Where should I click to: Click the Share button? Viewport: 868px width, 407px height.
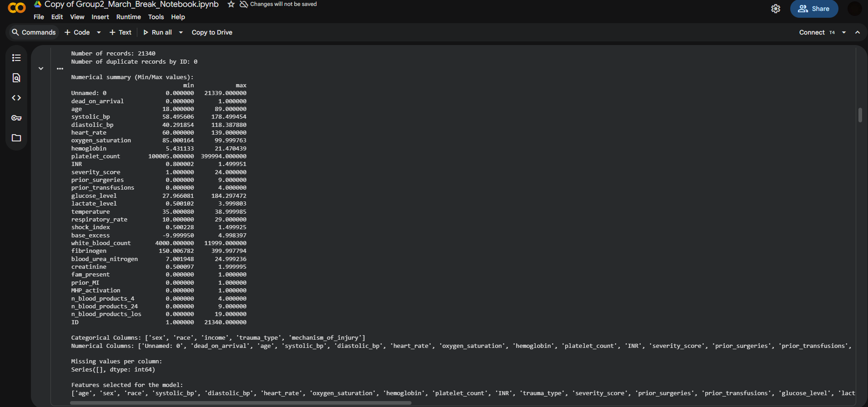point(814,9)
